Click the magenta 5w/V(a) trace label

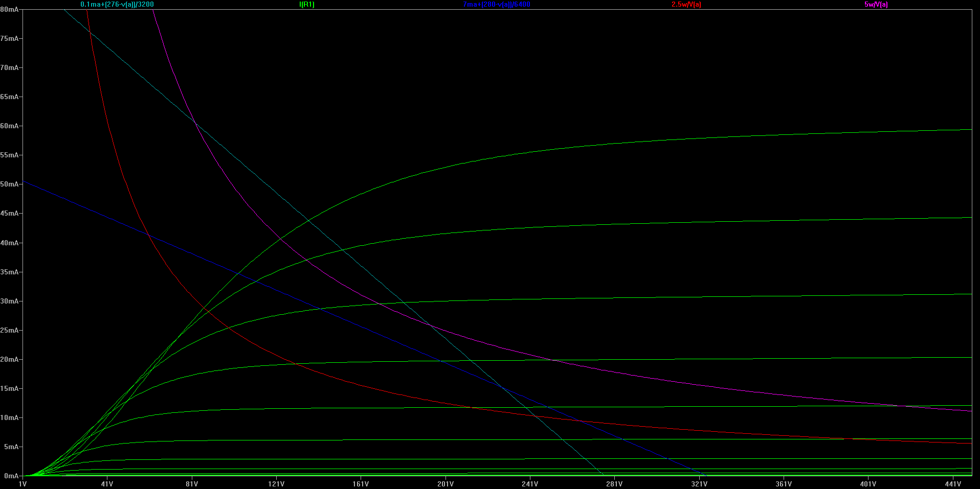876,5
